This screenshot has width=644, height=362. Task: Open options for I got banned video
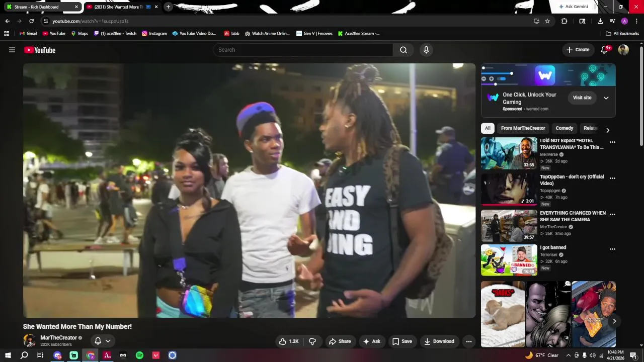point(612,249)
